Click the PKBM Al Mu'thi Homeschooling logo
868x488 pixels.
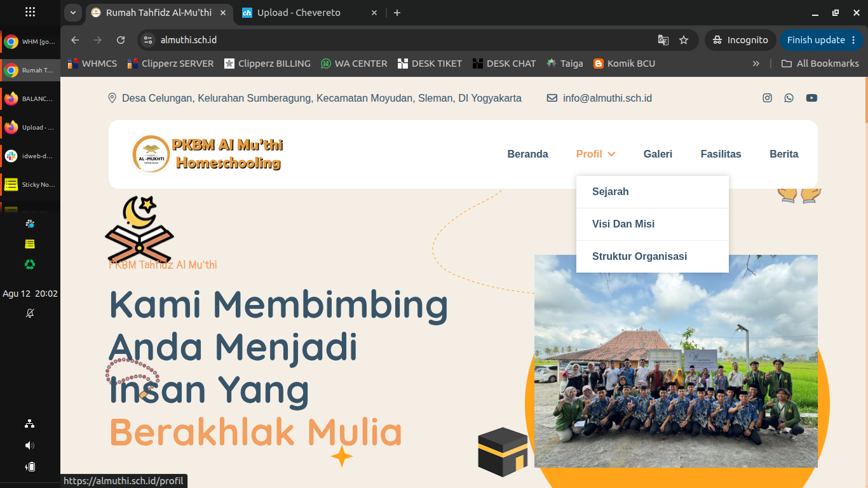pyautogui.click(x=207, y=154)
